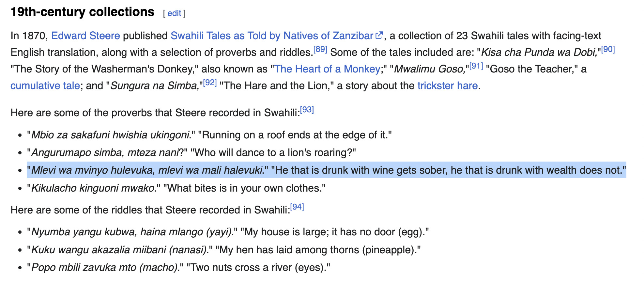The image size is (644, 282).
Task: Visit the trickster hare link
Action: pos(447,86)
